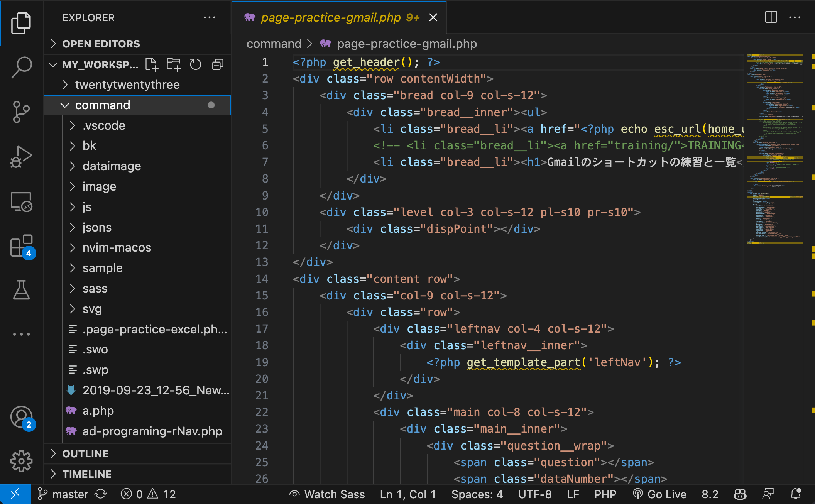Go to line via Ln 1, Col 1
The height and width of the screenshot is (504, 815).
click(408, 494)
